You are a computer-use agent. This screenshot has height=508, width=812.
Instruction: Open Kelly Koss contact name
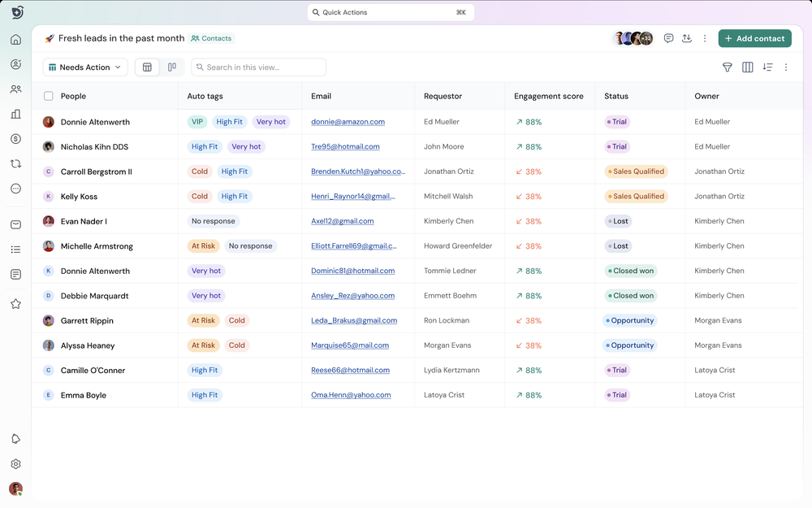pyautogui.click(x=79, y=197)
